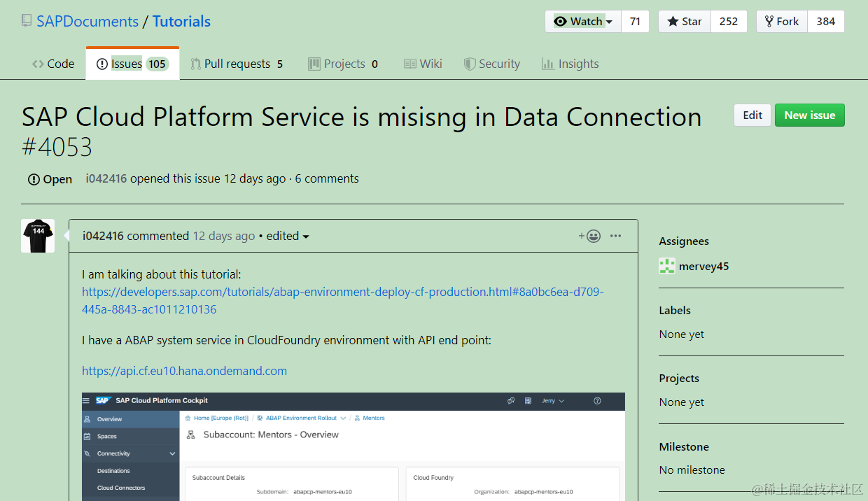Click the i042416 author avatar

(x=38, y=236)
